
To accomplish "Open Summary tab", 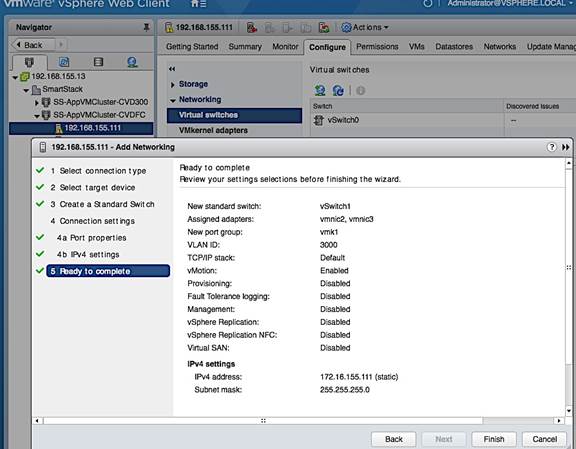I will [x=245, y=47].
